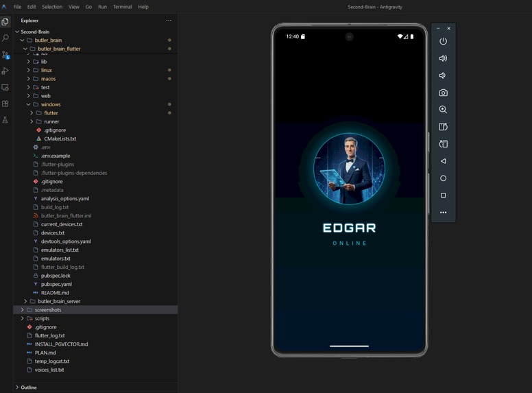
Task: Take emulator screenshot with camera icon
Action: tap(443, 93)
